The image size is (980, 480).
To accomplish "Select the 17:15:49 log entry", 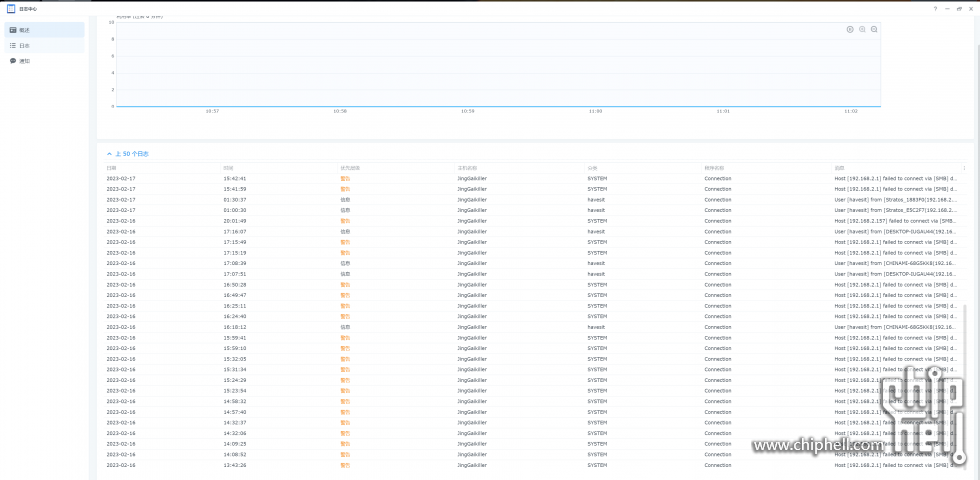I will (534, 242).
